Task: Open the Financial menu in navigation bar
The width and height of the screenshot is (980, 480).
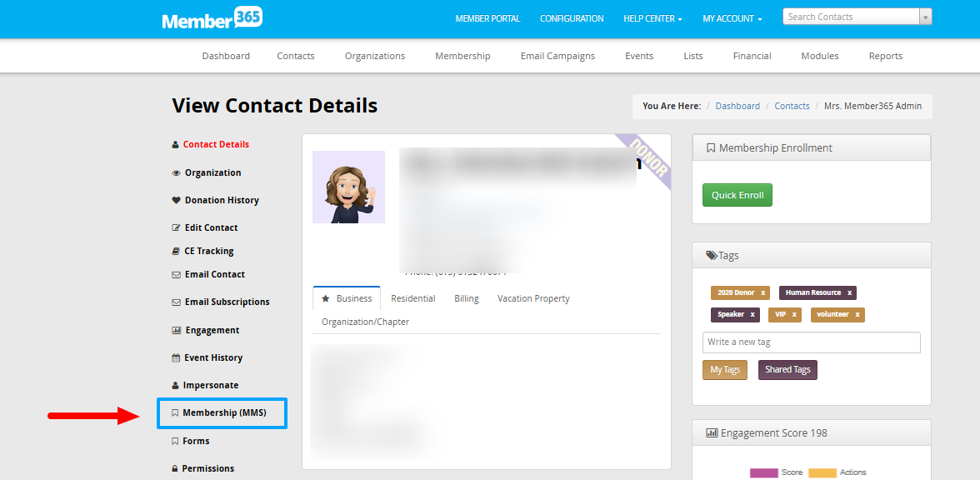Action: pos(752,56)
